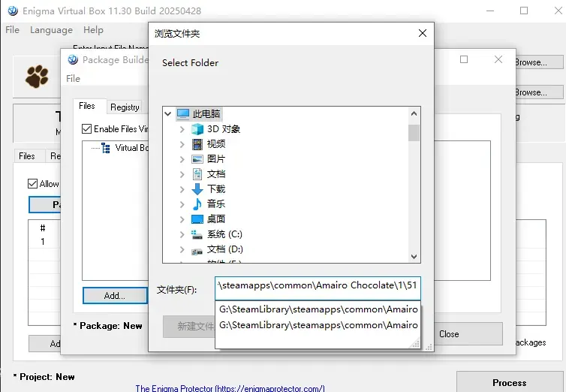Viewport: 566px width, 392px height.
Task: Select the first G:\SteamLibrary autocomplete suggestion
Action: [x=318, y=309]
